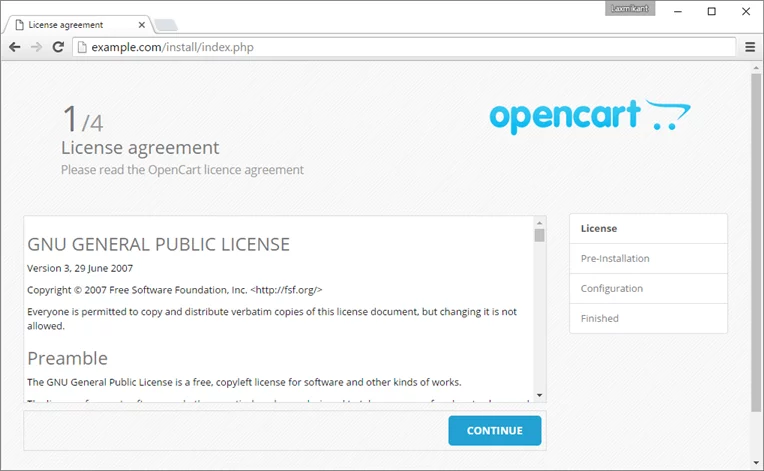Screen dimensions: 764x471
Task: Click the address bar URL field
Action: tap(404, 47)
